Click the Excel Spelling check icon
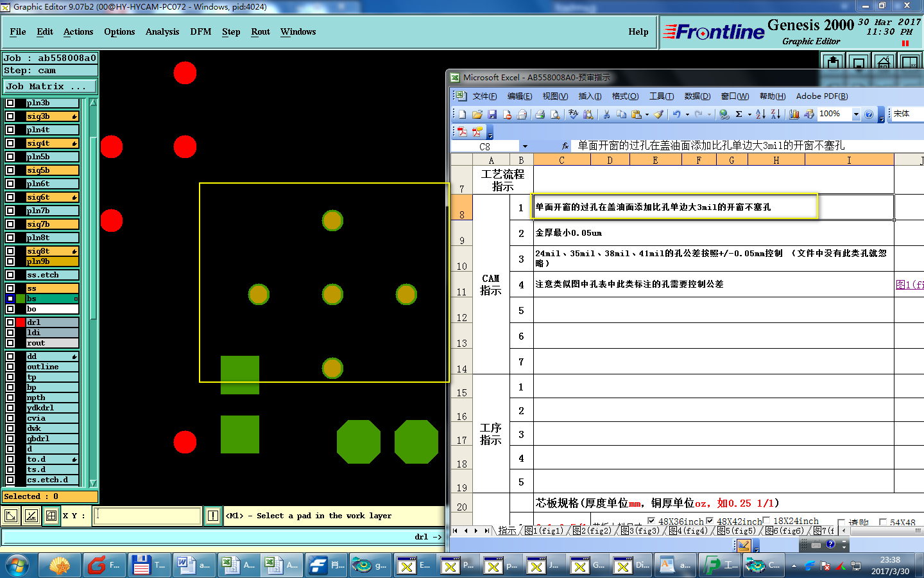 [573, 114]
